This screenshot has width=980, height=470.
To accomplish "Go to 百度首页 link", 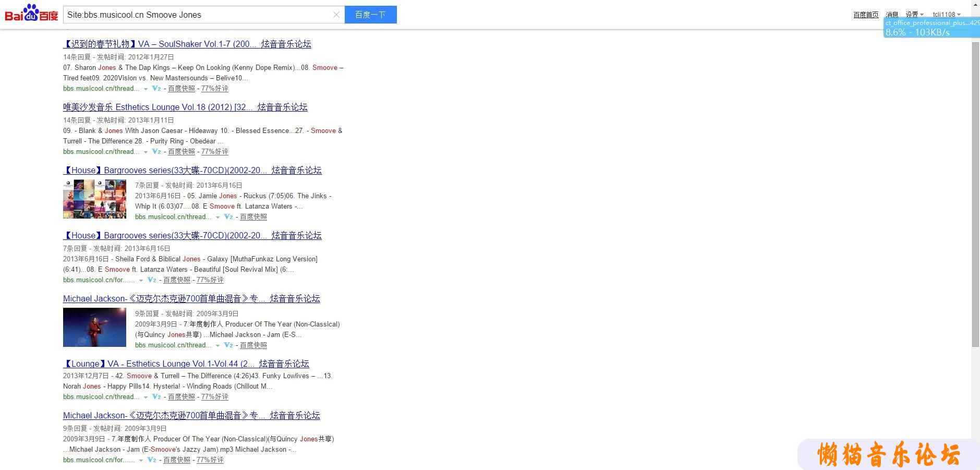I will pos(866,15).
